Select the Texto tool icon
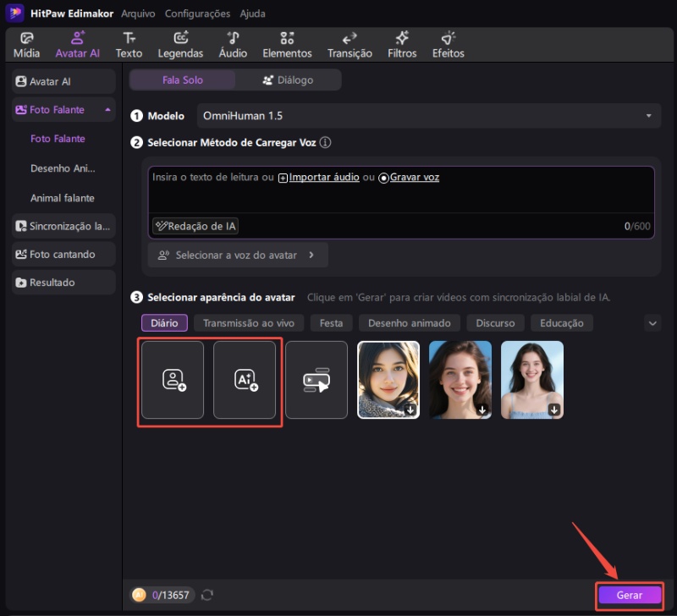Viewport: 677px width, 616px height. point(129,38)
